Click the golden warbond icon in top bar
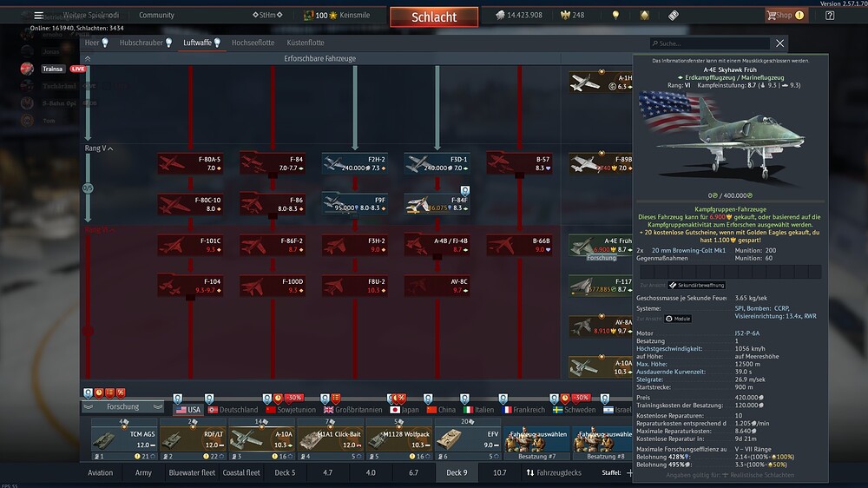The image size is (868, 488). point(644,16)
